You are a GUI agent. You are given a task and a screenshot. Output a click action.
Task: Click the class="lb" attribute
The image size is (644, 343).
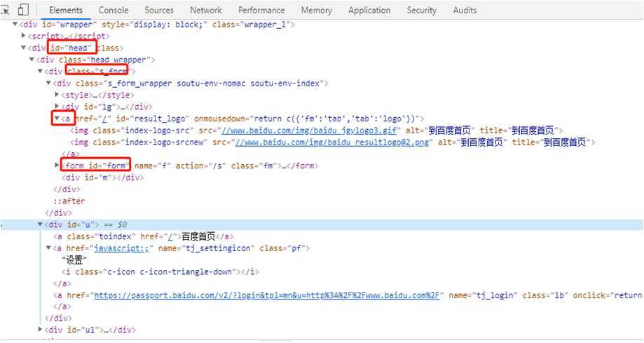[545, 295]
